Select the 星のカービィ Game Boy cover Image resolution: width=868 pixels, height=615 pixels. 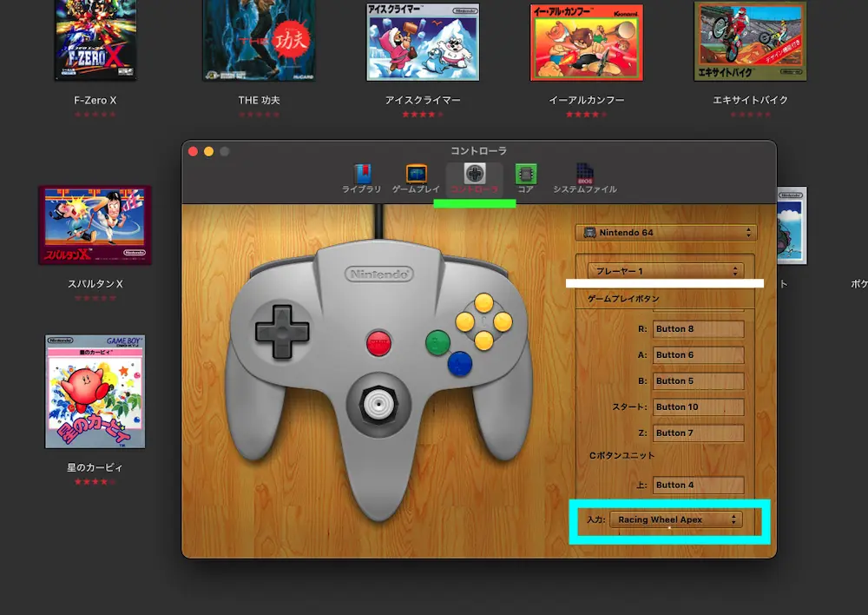(95, 392)
